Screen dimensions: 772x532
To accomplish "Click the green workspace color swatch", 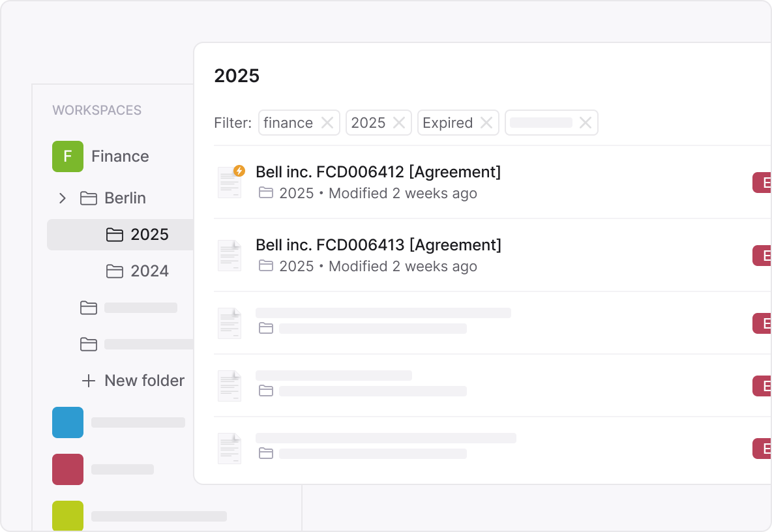I will pyautogui.click(x=68, y=516).
